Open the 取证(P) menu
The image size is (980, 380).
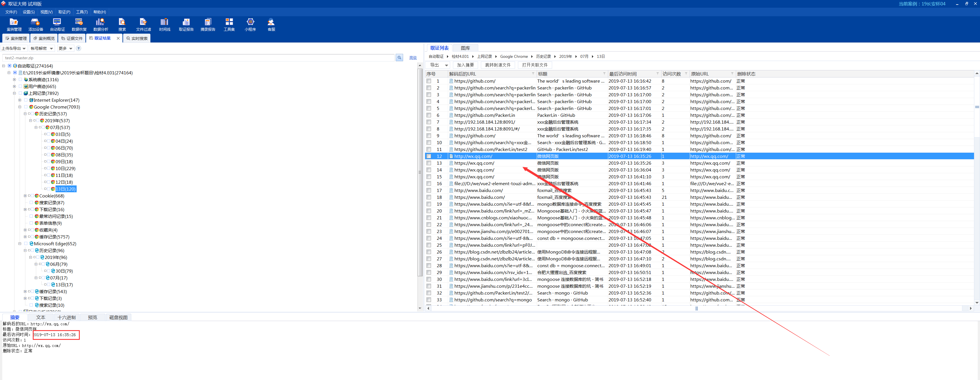click(64, 12)
